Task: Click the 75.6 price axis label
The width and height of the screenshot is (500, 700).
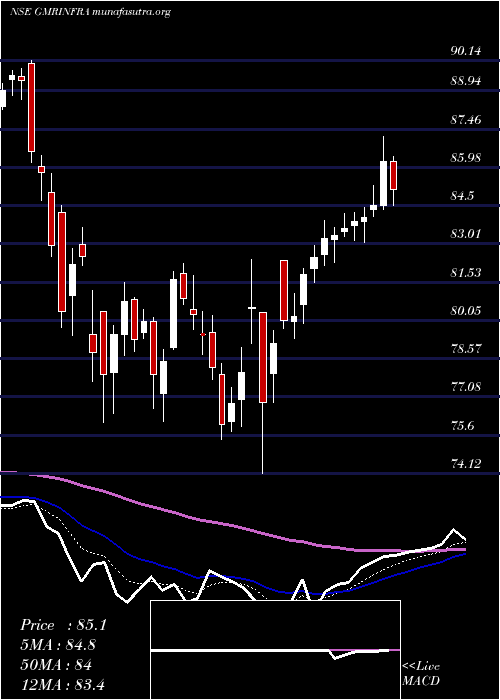Action: [x=462, y=425]
